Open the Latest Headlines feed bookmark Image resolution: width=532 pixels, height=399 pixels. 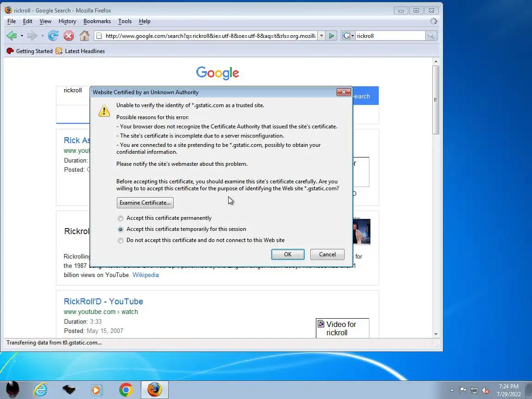[x=80, y=51]
